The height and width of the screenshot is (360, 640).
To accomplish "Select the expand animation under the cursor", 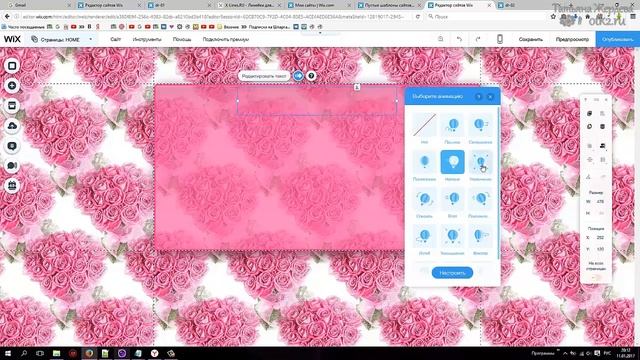I will 480,162.
